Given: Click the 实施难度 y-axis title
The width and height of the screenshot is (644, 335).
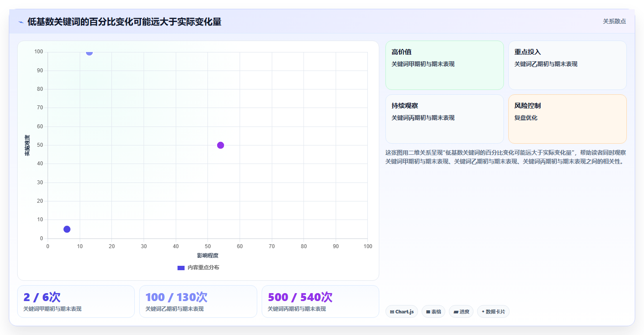Looking at the screenshot, I should 27,145.
